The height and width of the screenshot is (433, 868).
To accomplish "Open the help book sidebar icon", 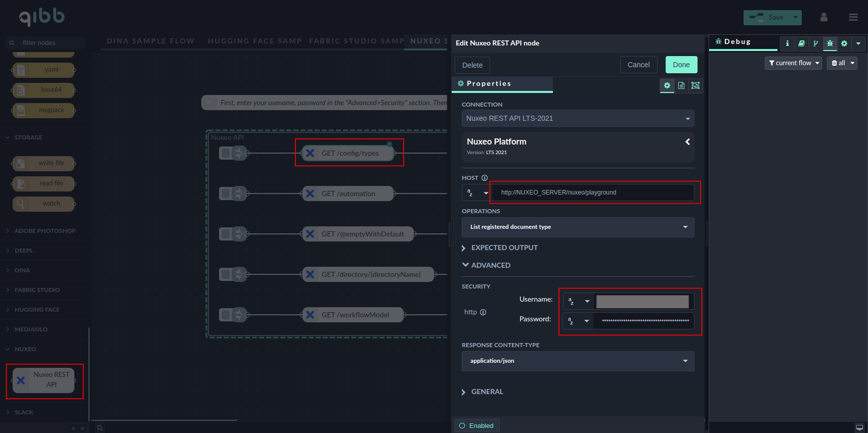I will [x=801, y=43].
